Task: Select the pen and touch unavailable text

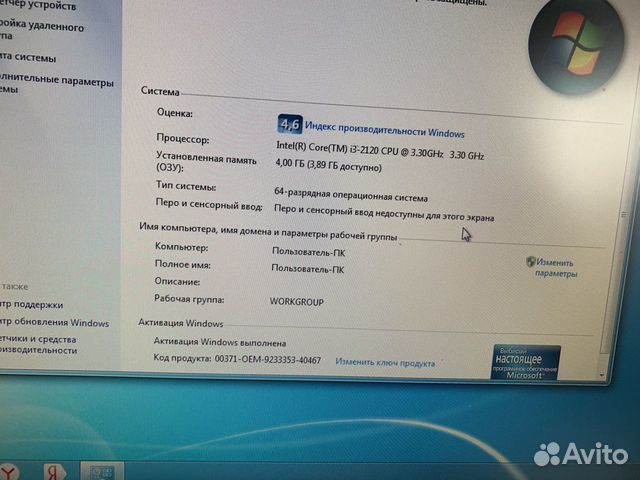Action: click(384, 213)
